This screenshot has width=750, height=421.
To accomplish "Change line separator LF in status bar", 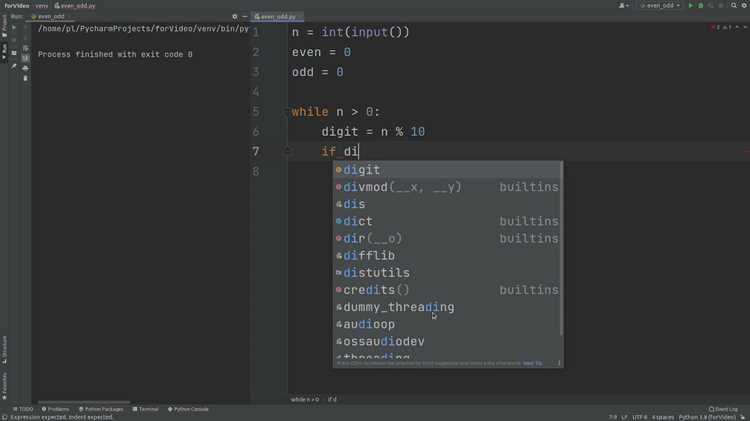I will pyautogui.click(x=624, y=417).
